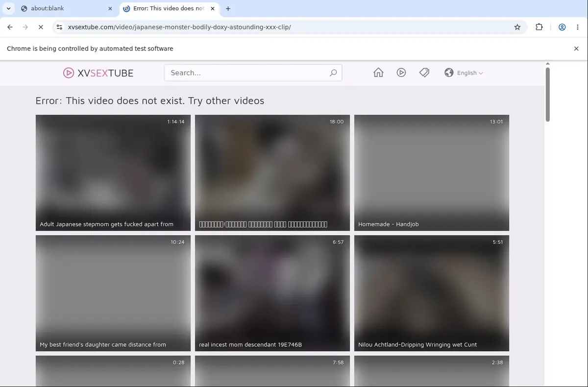Focus the URL address bar
588x387 pixels.
289,27
